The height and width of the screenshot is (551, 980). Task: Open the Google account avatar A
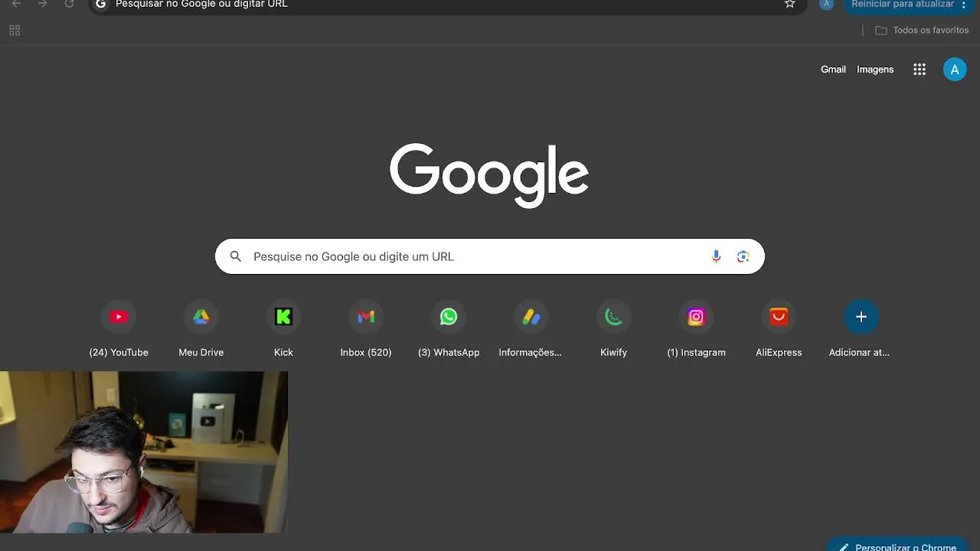[x=955, y=70]
